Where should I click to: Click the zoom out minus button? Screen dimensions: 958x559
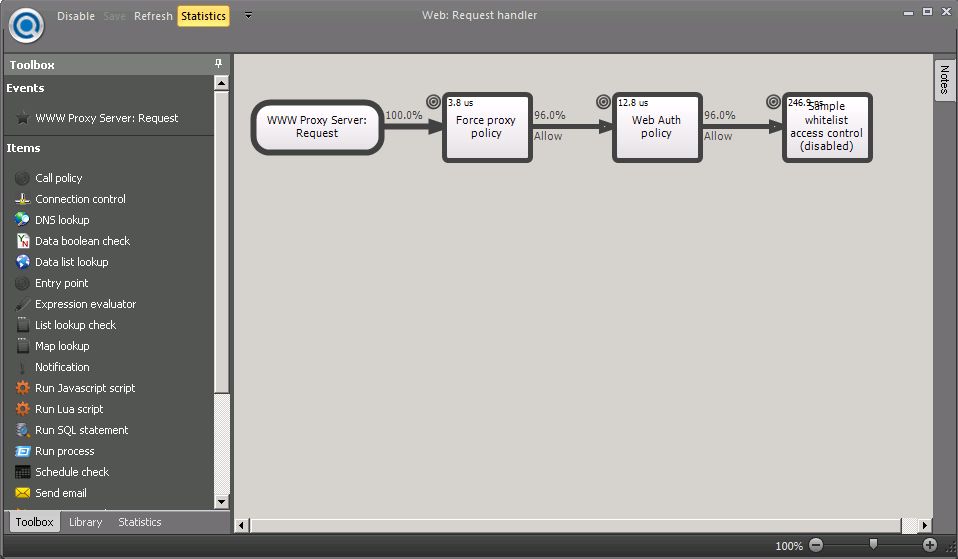(x=816, y=545)
